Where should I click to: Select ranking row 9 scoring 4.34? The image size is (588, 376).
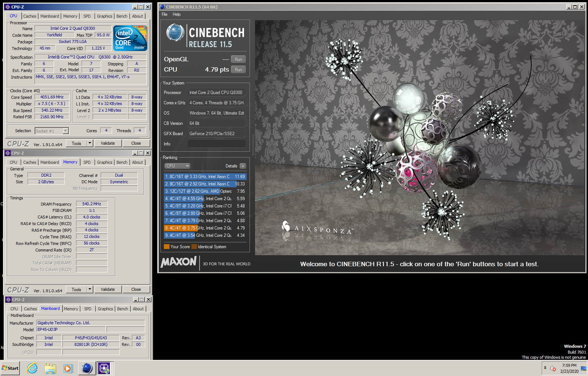[205, 235]
